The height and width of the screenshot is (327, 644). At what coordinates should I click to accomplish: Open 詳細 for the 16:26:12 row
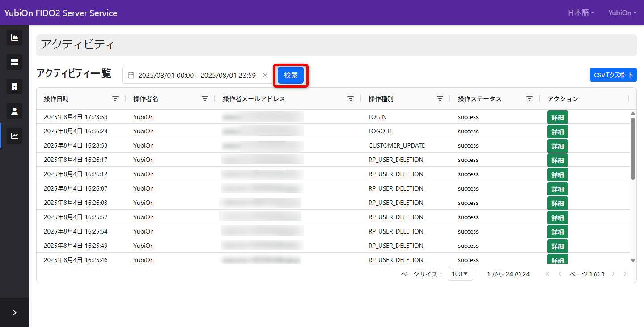[x=558, y=175]
